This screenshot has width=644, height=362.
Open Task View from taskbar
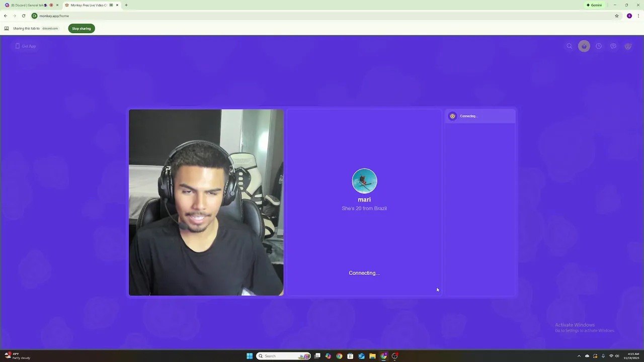(x=317, y=356)
